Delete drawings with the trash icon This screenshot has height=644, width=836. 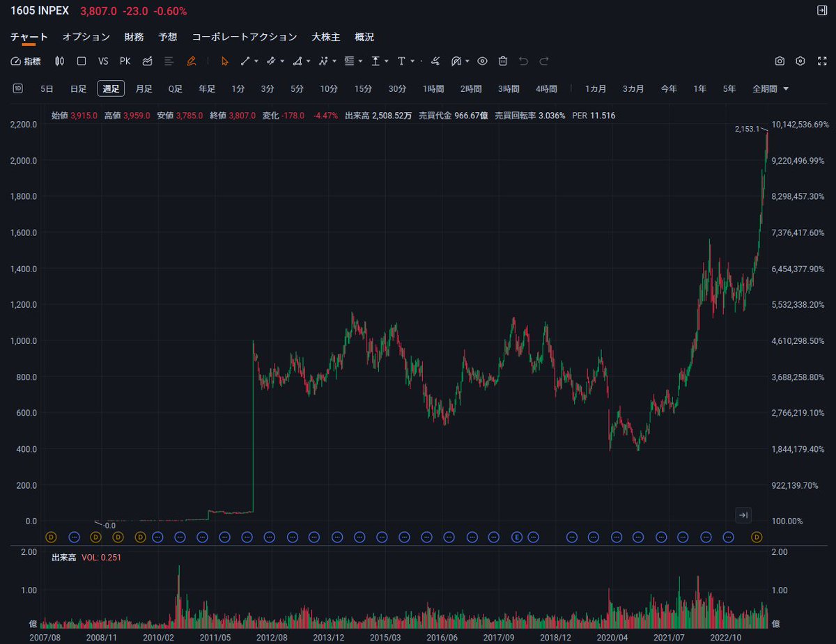click(x=503, y=61)
